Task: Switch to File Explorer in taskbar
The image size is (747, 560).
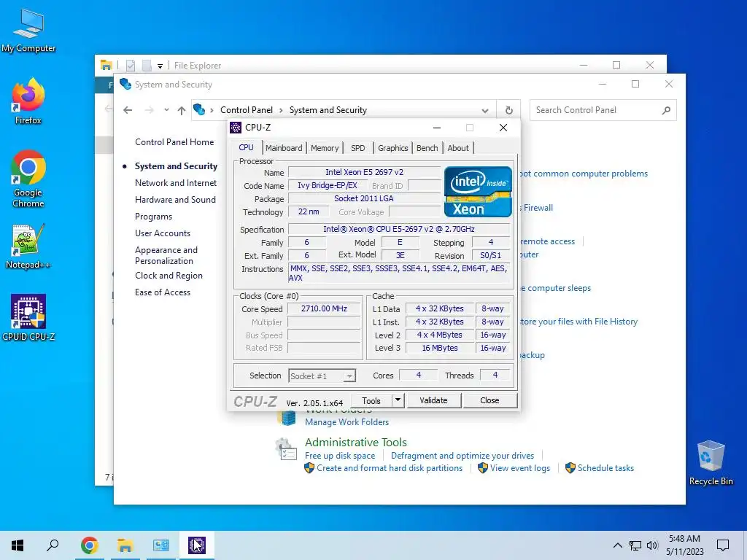Action: click(125, 545)
